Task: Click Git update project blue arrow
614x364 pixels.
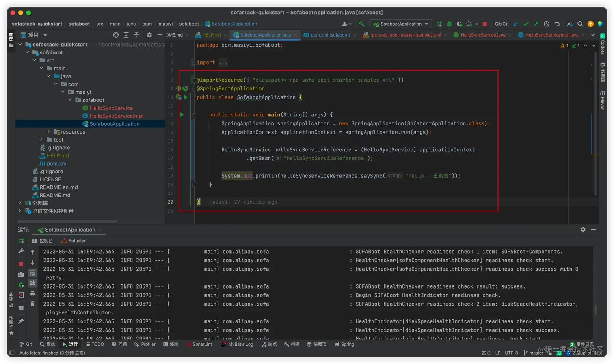Action: click(x=516, y=24)
